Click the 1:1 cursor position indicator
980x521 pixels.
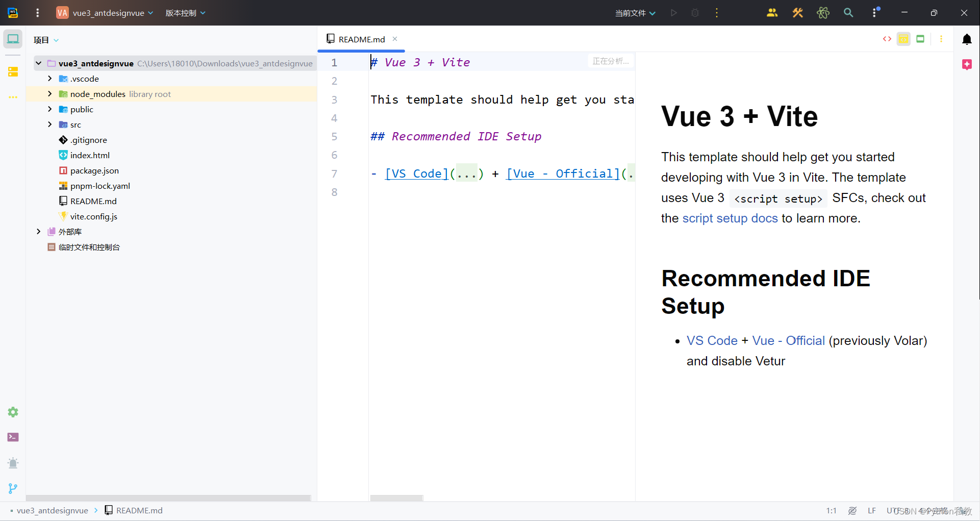[x=831, y=510]
